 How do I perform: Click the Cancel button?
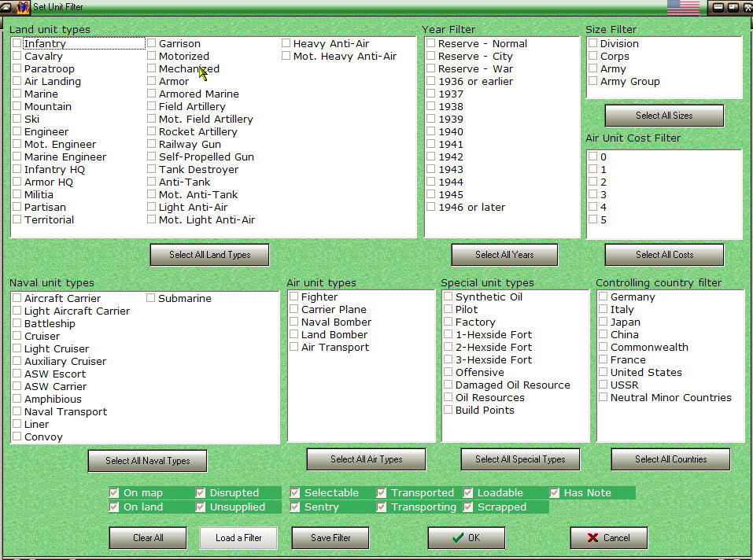(x=609, y=538)
